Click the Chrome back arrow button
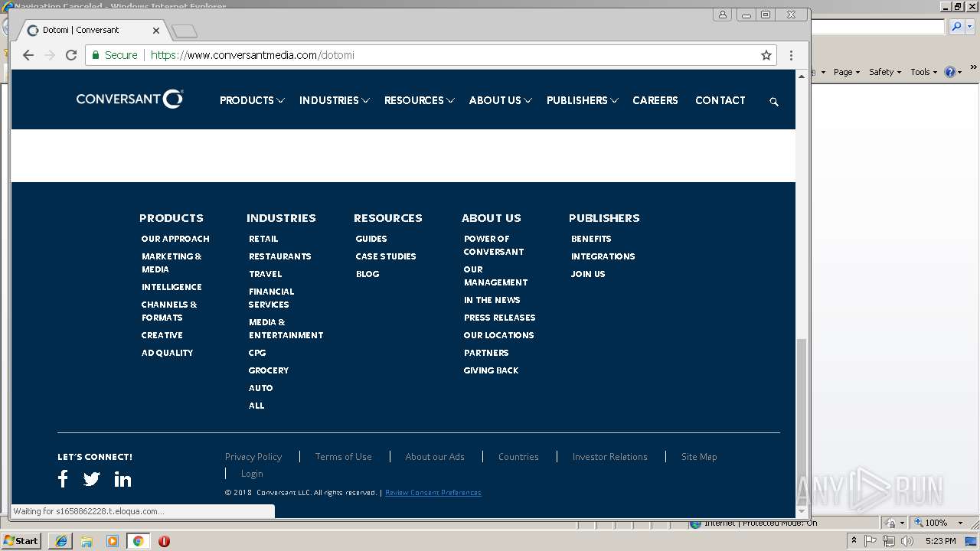 (x=28, y=55)
